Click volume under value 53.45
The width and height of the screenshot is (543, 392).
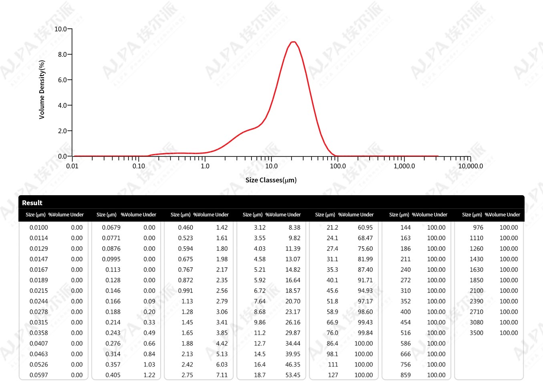293,375
